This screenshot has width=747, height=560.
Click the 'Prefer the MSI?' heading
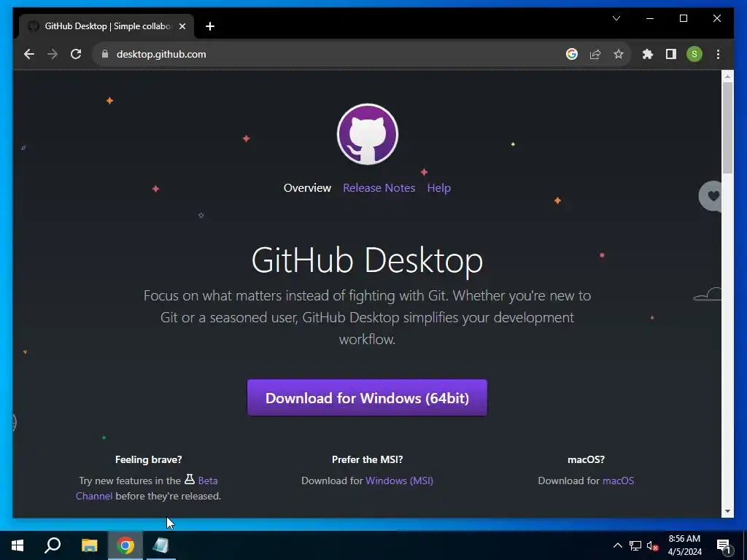click(368, 459)
